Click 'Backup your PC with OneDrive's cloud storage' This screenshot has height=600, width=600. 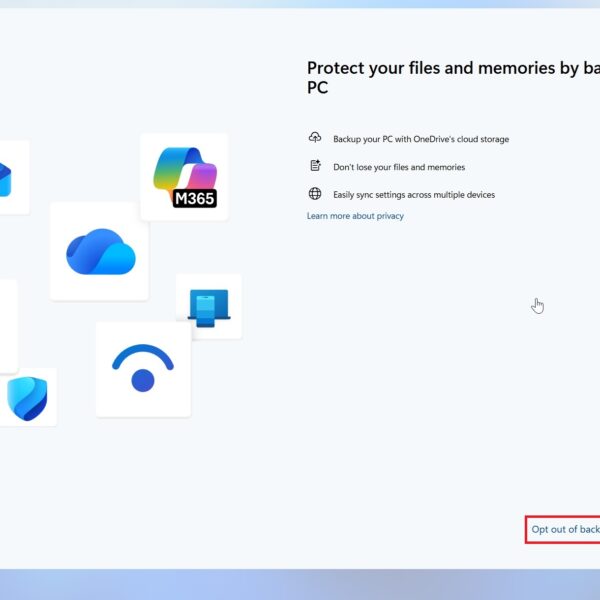tap(421, 139)
